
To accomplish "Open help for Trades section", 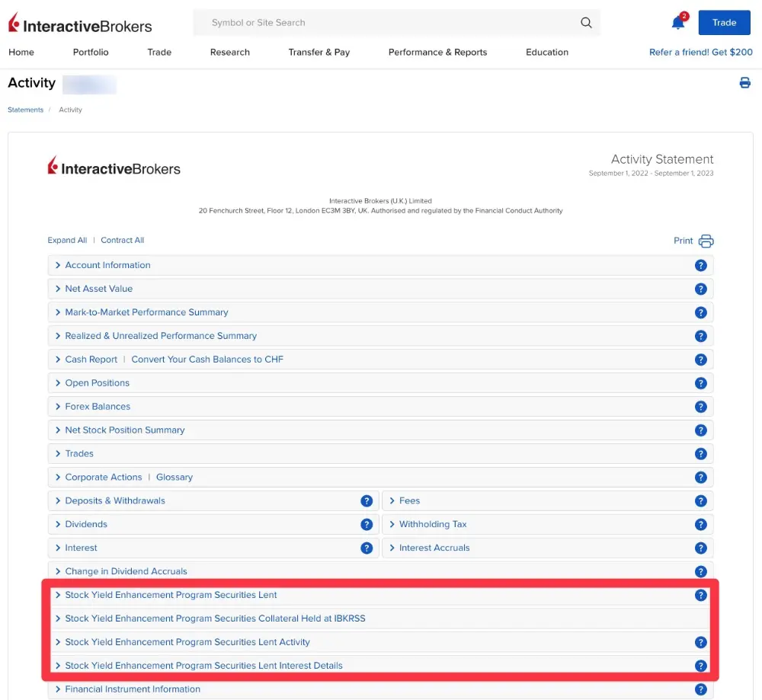I will 700,454.
